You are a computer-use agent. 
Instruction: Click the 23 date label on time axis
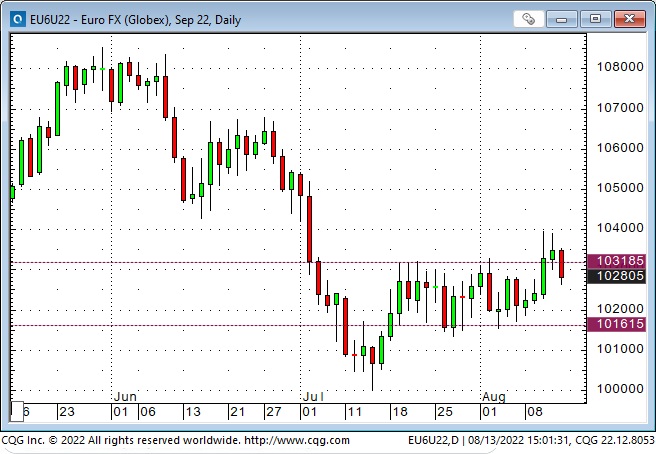67,412
